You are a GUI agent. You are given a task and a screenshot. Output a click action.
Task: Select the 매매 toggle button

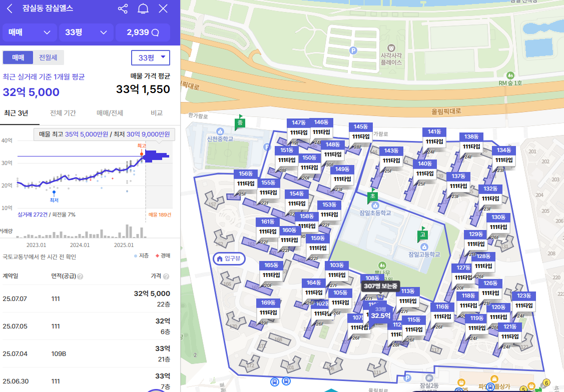coord(18,57)
